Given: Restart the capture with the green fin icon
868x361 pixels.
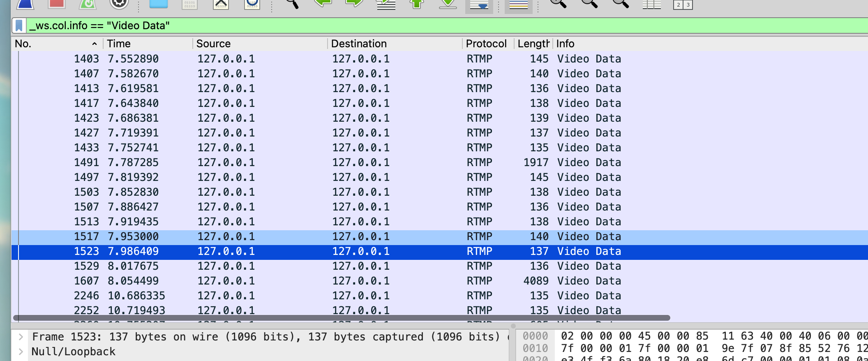Looking at the screenshot, I should [x=88, y=4].
